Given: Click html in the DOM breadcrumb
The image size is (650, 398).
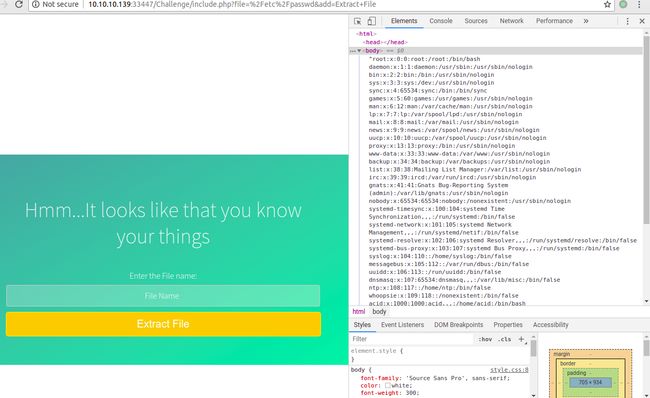Looking at the screenshot, I should [359, 311].
